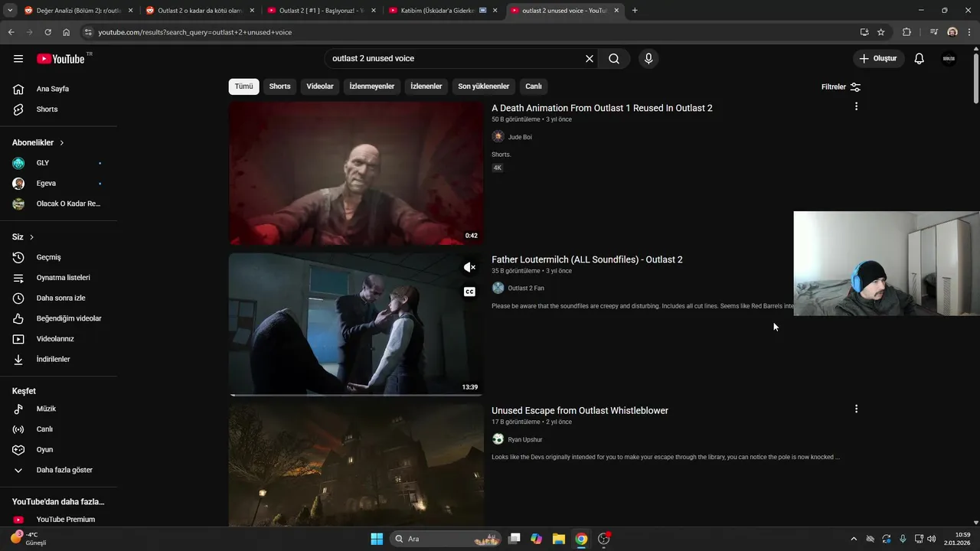Open Outlast 2 Fan channel

[x=526, y=288]
